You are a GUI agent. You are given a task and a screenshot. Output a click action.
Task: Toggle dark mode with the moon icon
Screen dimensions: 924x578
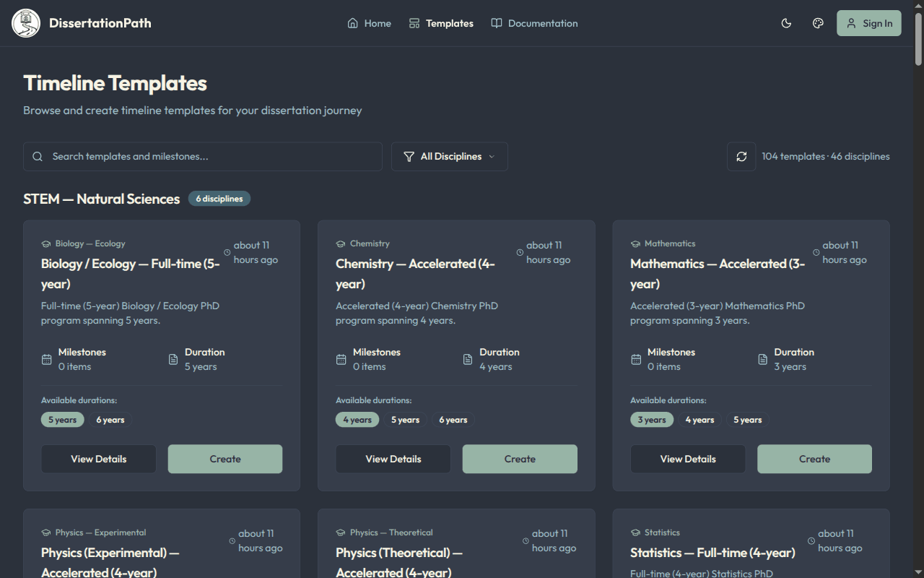(x=786, y=23)
